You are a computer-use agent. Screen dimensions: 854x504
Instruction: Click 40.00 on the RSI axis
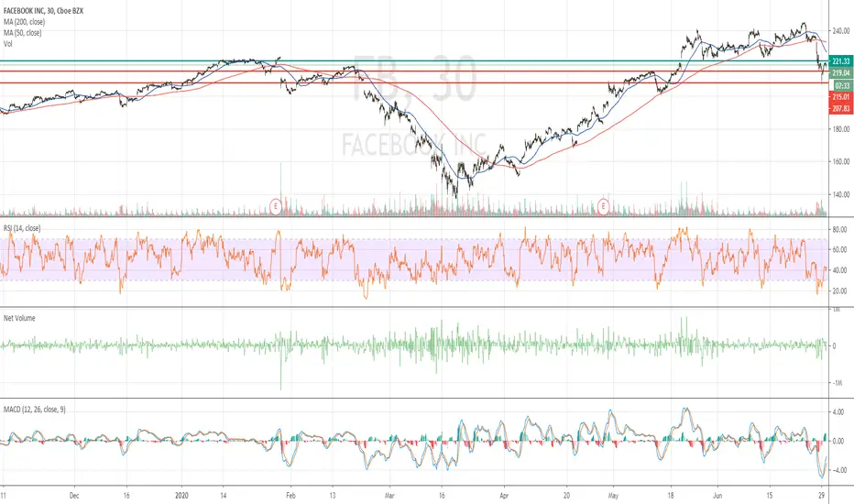[839, 271]
